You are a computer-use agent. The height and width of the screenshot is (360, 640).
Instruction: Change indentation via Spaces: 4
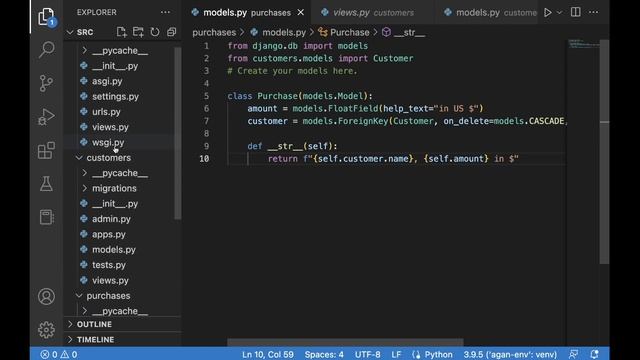point(324,354)
